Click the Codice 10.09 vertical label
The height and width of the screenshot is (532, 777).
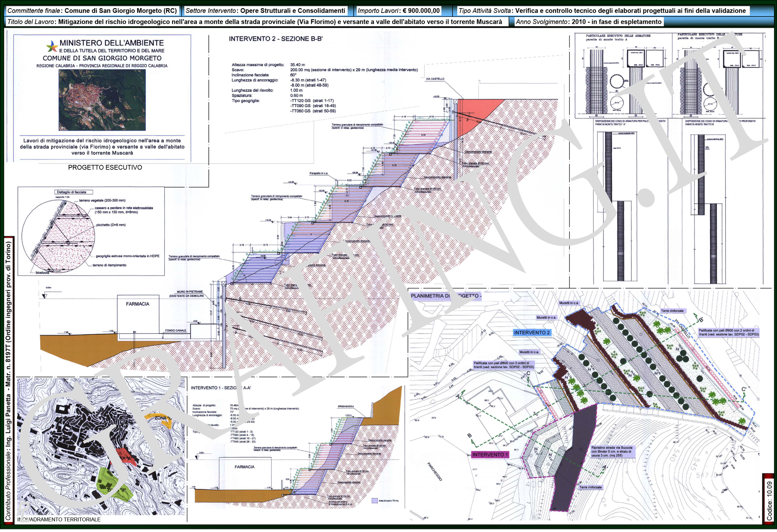point(769,500)
